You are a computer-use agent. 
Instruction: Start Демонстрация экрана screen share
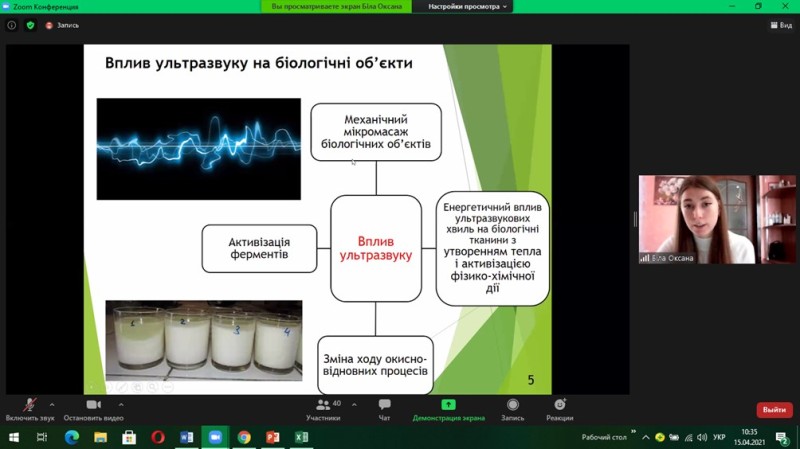point(448,410)
